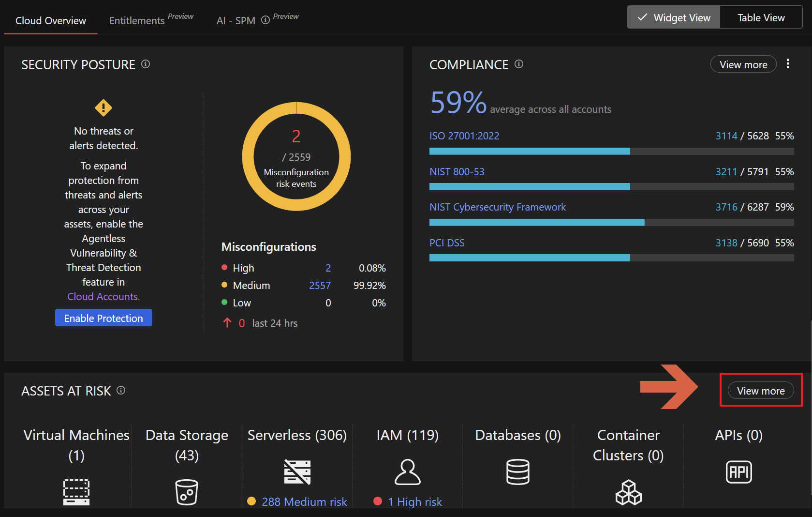Click the Serverless asset icon
The height and width of the screenshot is (517, 812).
[297, 471]
